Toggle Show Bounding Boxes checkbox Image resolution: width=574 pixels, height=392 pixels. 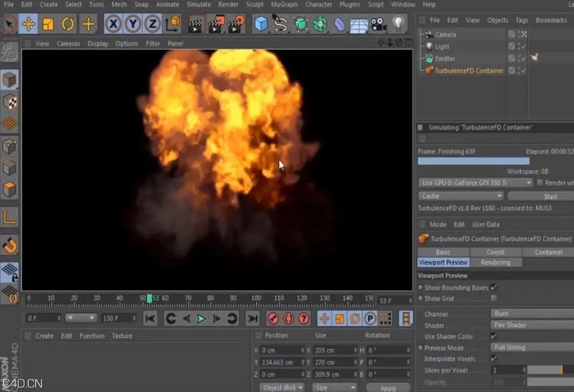pos(494,287)
